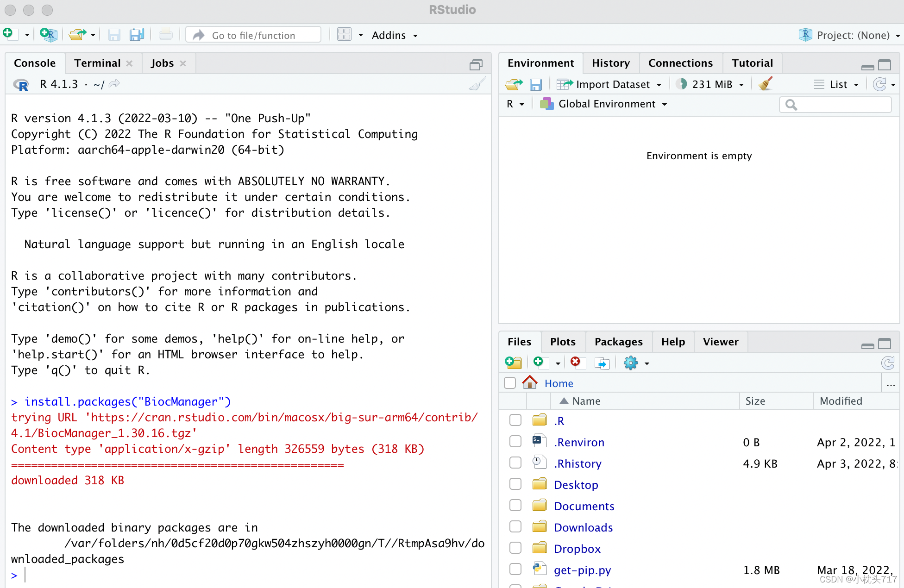Click the Home directory house icon
Viewport: 904px width, 588px height.
pyautogui.click(x=530, y=382)
